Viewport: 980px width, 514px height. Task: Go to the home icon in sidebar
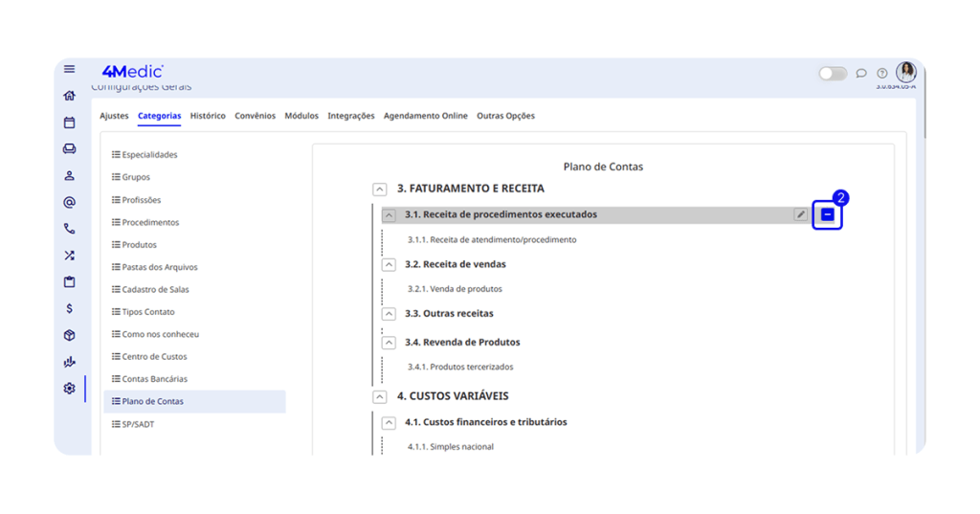(69, 96)
